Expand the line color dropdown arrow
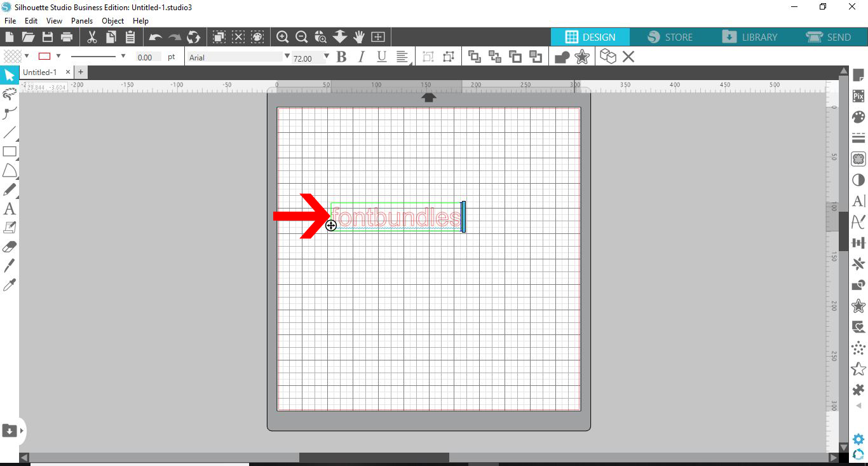 tap(58, 56)
